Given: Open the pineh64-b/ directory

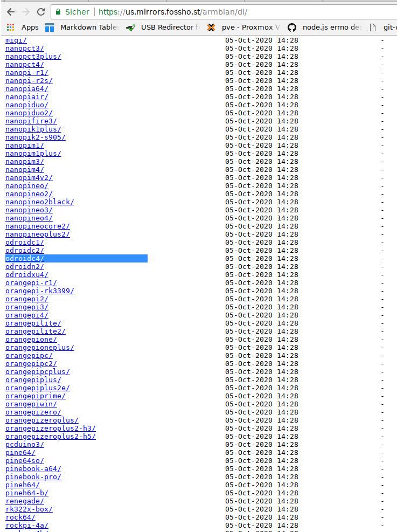Looking at the screenshot, I should [x=27, y=493].
